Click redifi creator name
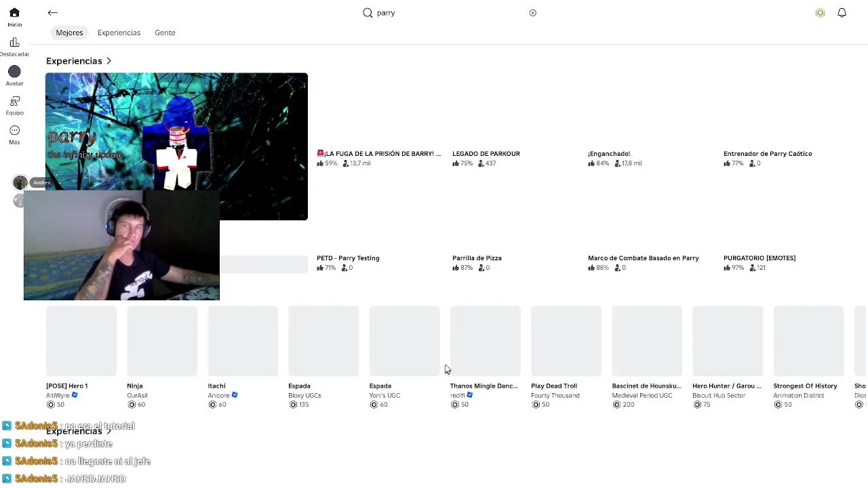 [457, 395]
